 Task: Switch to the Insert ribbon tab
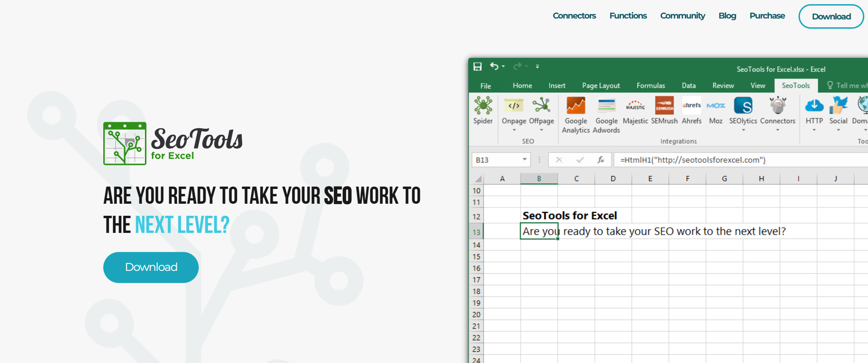pos(557,86)
